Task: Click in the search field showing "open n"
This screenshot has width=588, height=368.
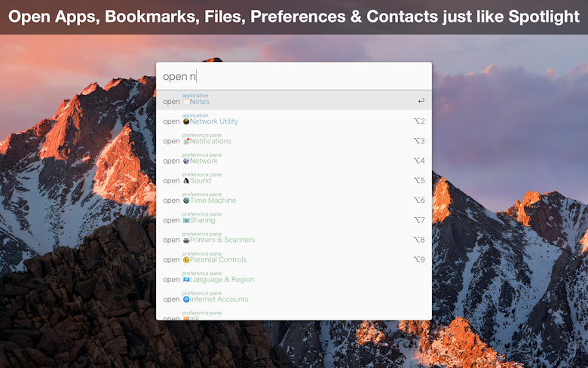Action: click(x=294, y=76)
